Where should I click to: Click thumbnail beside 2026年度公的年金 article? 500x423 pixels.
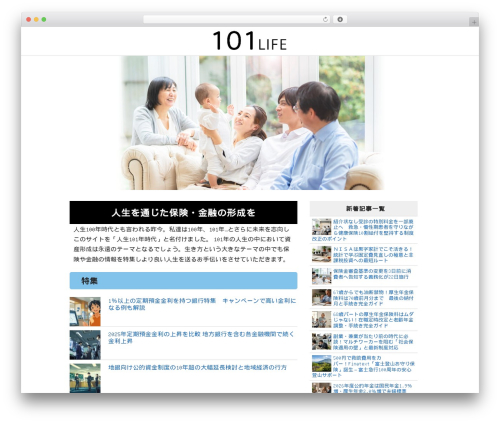(x=322, y=388)
